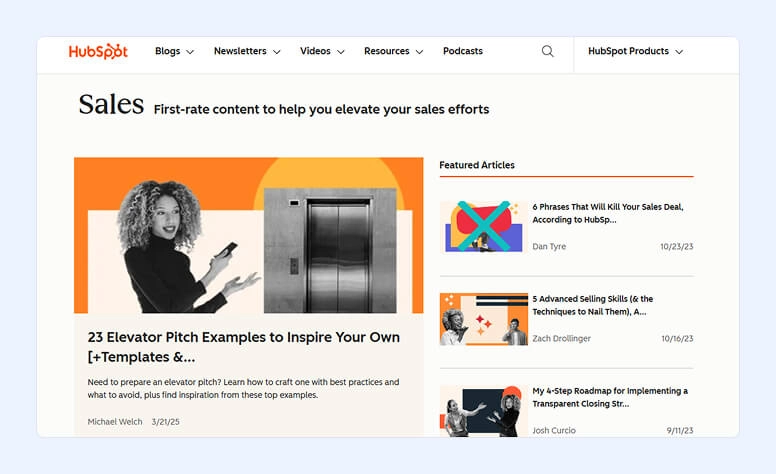This screenshot has width=776, height=474.
Task: Click the crossed-out speech bubble thumbnail
Action: click(x=484, y=227)
